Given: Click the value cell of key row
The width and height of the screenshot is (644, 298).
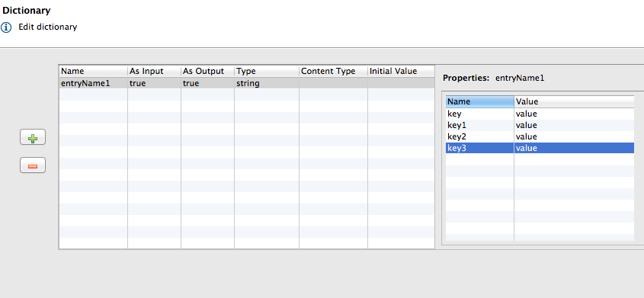Looking at the screenshot, I should (x=574, y=114).
